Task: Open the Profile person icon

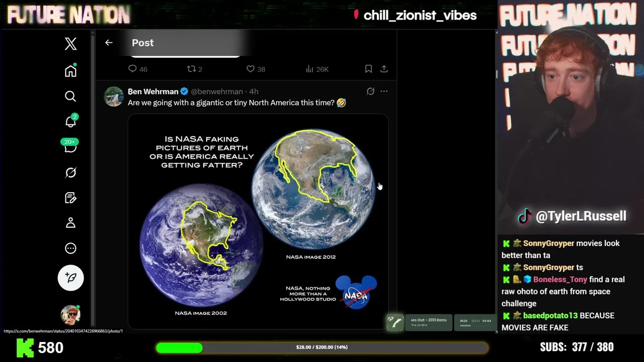Action: [70, 223]
